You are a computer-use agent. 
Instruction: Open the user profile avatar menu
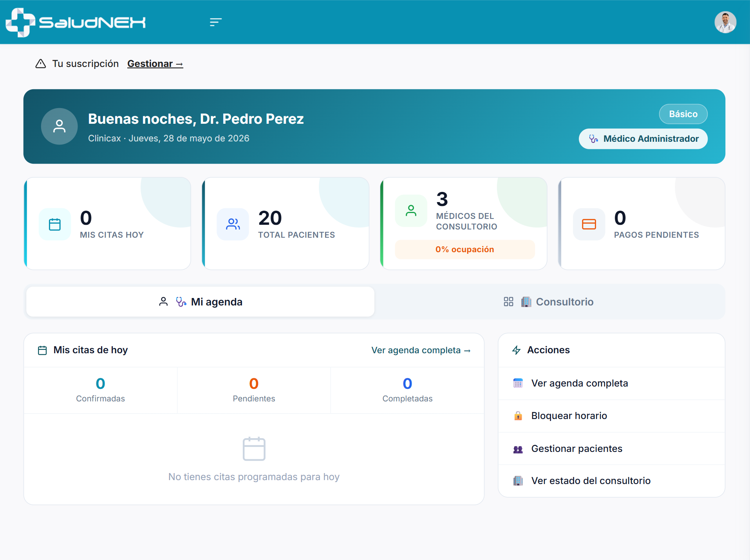point(725,22)
